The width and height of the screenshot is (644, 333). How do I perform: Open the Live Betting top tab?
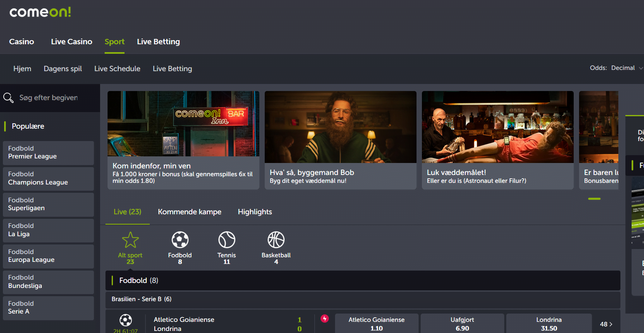(x=158, y=42)
